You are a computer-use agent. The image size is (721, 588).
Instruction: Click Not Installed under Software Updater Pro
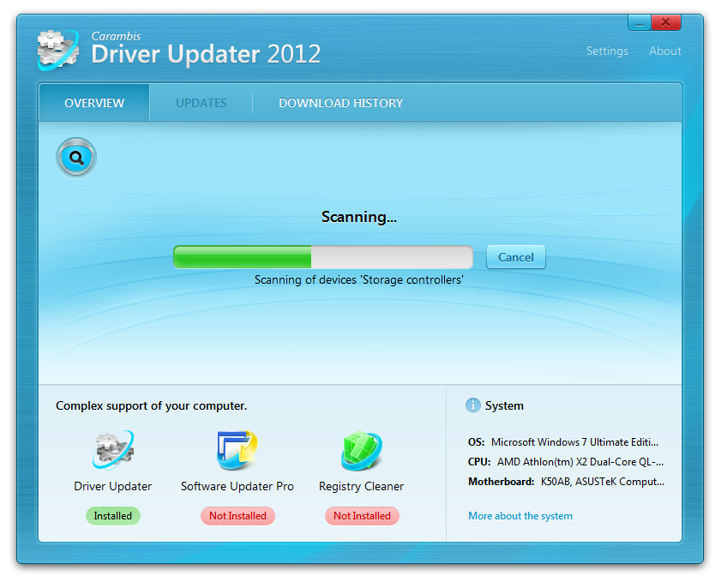point(237,516)
